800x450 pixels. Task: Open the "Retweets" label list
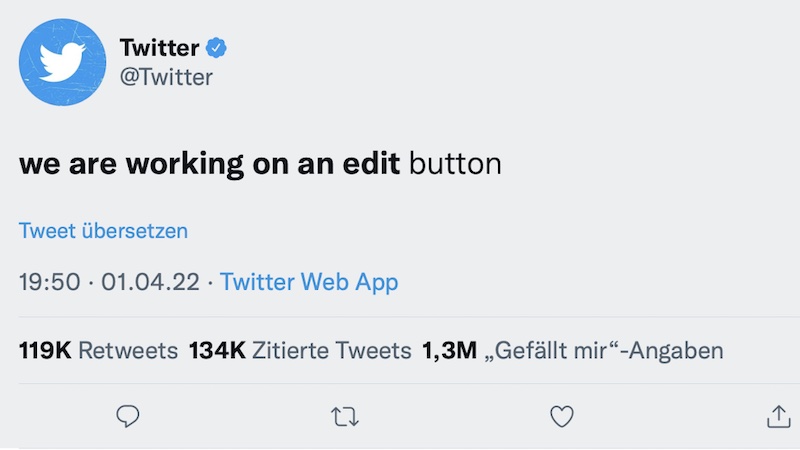(x=128, y=351)
